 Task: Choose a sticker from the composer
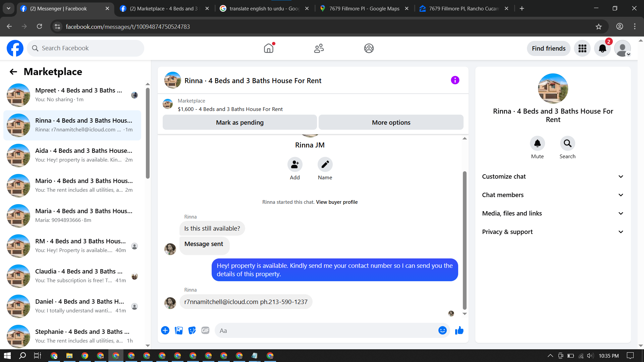pyautogui.click(x=192, y=330)
